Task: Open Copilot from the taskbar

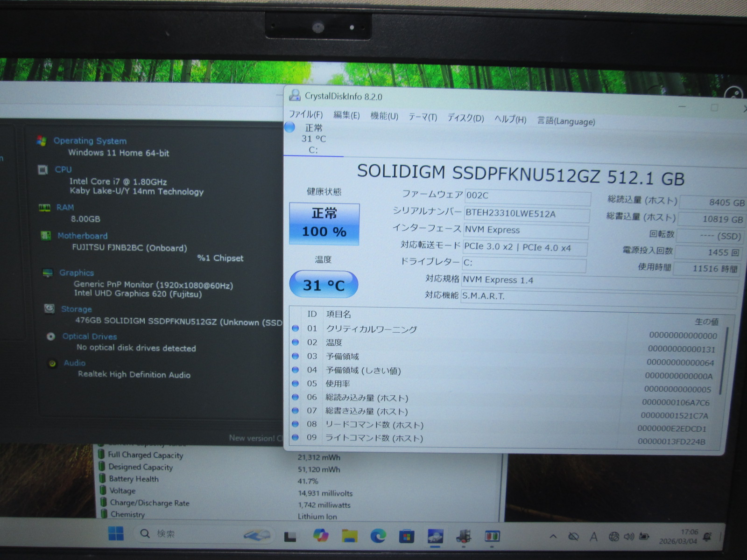Action: (x=320, y=535)
